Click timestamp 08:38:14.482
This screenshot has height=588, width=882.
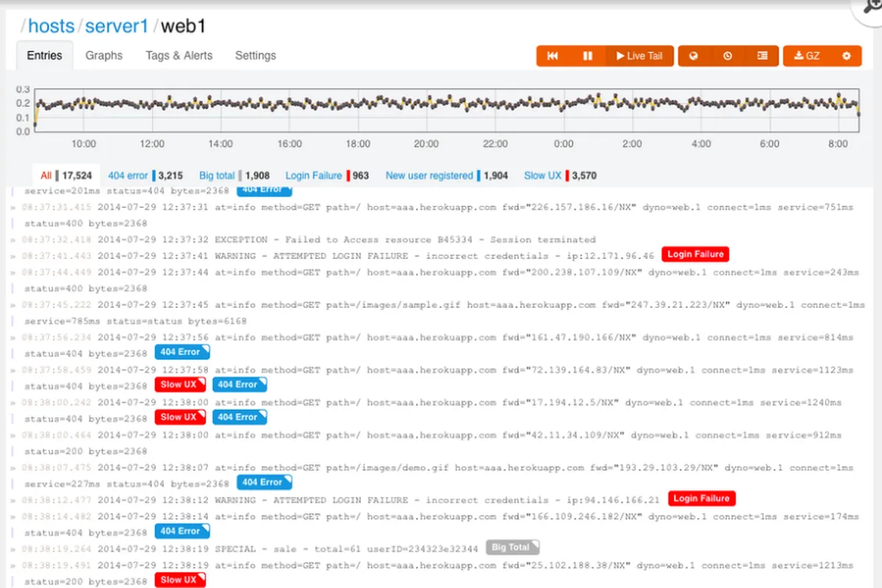pos(57,517)
